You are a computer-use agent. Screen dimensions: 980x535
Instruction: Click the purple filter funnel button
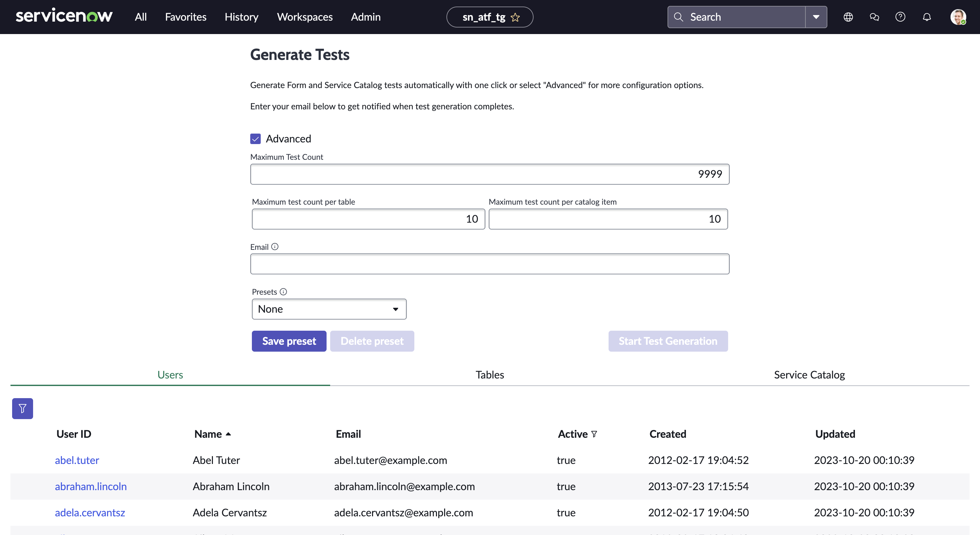(23, 408)
